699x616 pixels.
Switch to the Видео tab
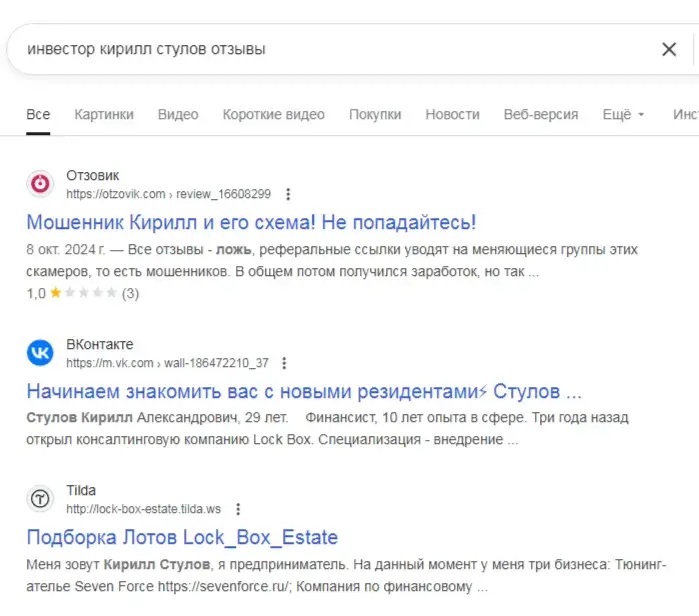click(x=178, y=115)
